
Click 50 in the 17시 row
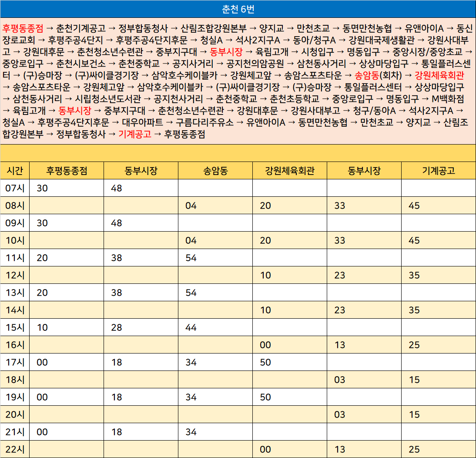pos(265,362)
